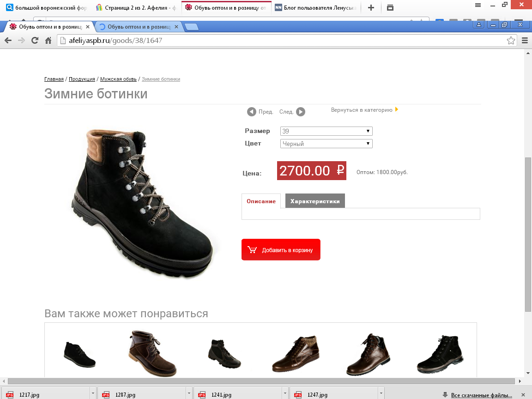Switch to the Характеристики tab

[315, 201]
